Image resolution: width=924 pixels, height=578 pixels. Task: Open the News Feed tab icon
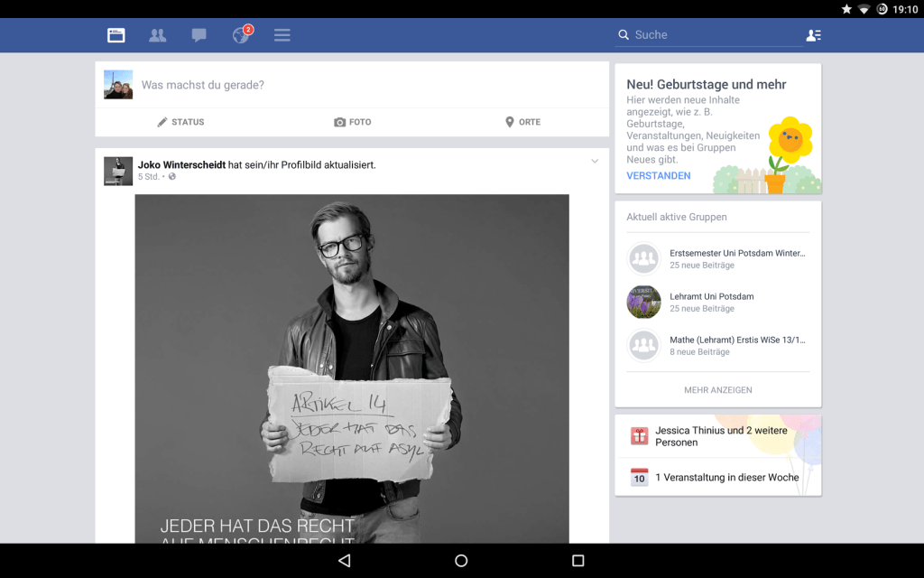116,35
